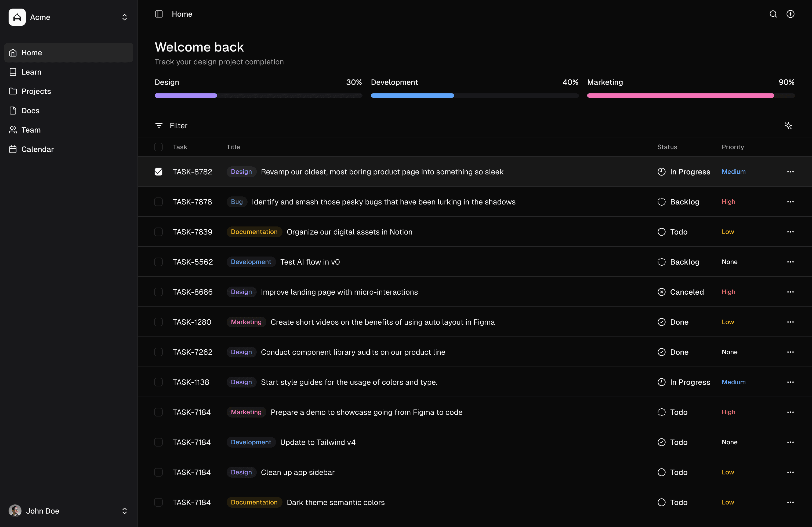
Task: Go to Calendar in the sidebar
Action: (x=38, y=149)
